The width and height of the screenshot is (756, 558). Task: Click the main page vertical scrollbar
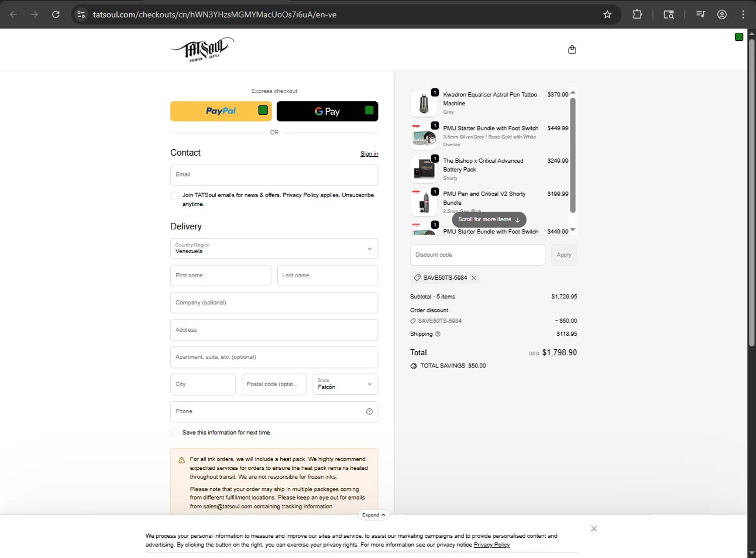click(x=751, y=192)
